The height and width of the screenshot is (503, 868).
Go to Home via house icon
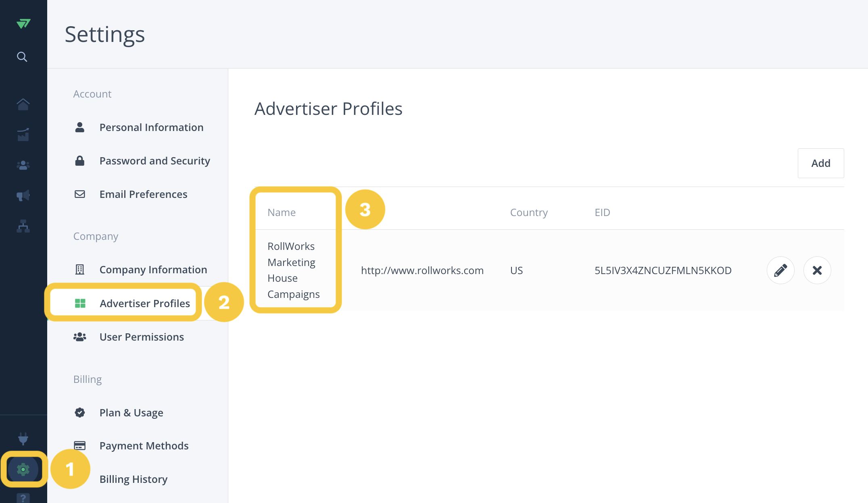[23, 104]
